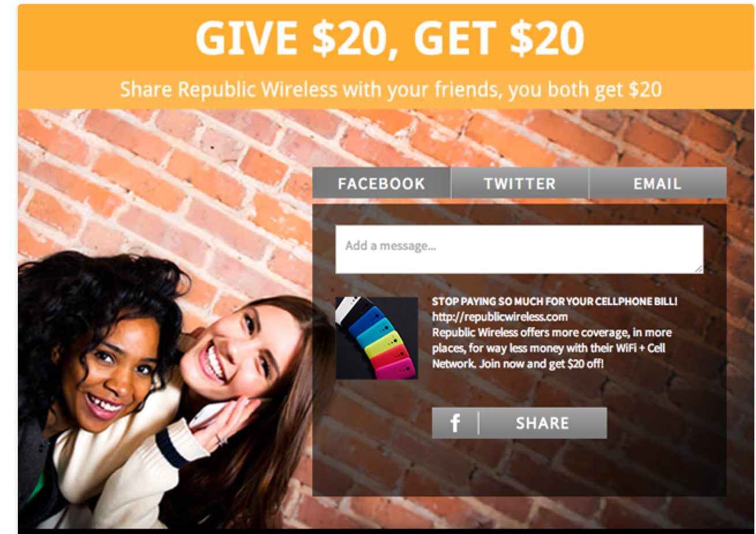Open the TWITTER sharing tab
This screenshot has width=756, height=534.
click(519, 183)
